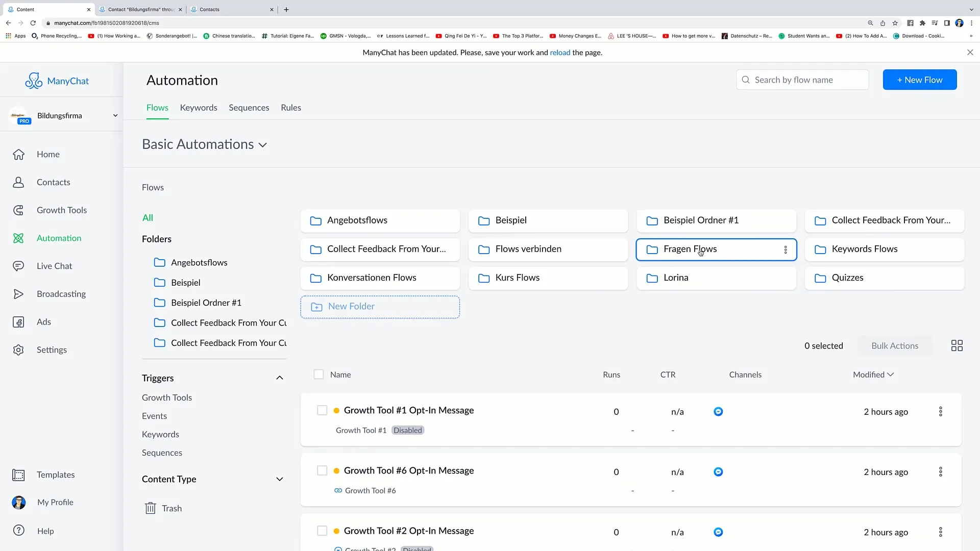Click the three-dot menu for Fragen Flows
Image resolution: width=980 pixels, height=551 pixels.
click(786, 249)
